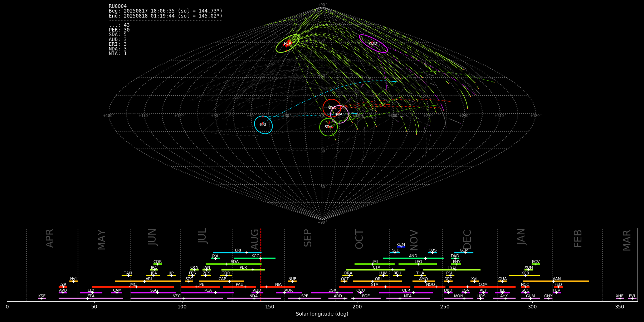Click the HYD shower label in timeline
644x322 pixels.
coord(452,268)
